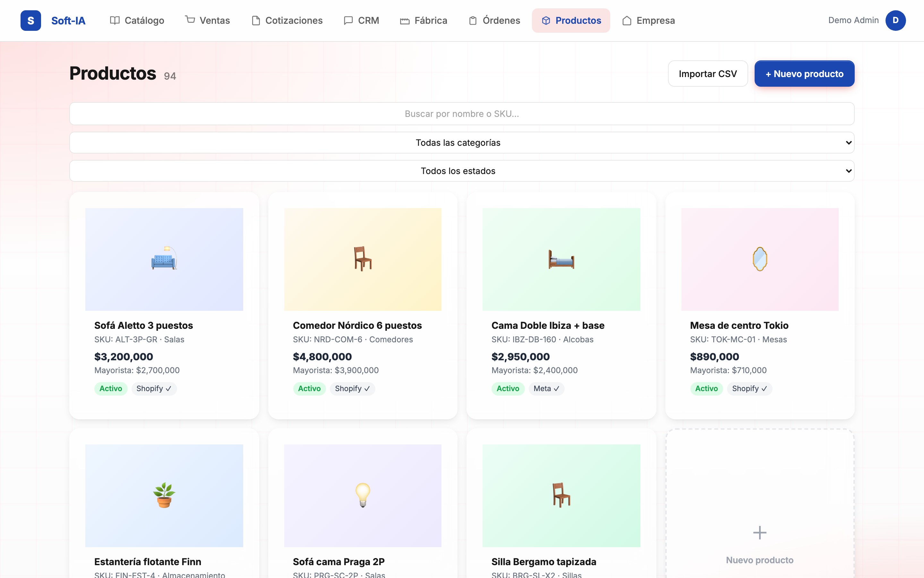Click bed image in Cama Doble Ibiza card

click(x=561, y=259)
